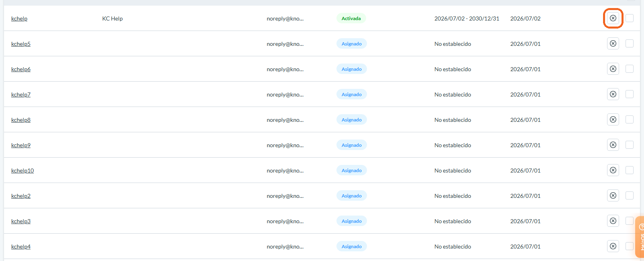Image resolution: width=644 pixels, height=261 pixels.
Task: Click the circled X icon for kchelp4
Action: 613,246
